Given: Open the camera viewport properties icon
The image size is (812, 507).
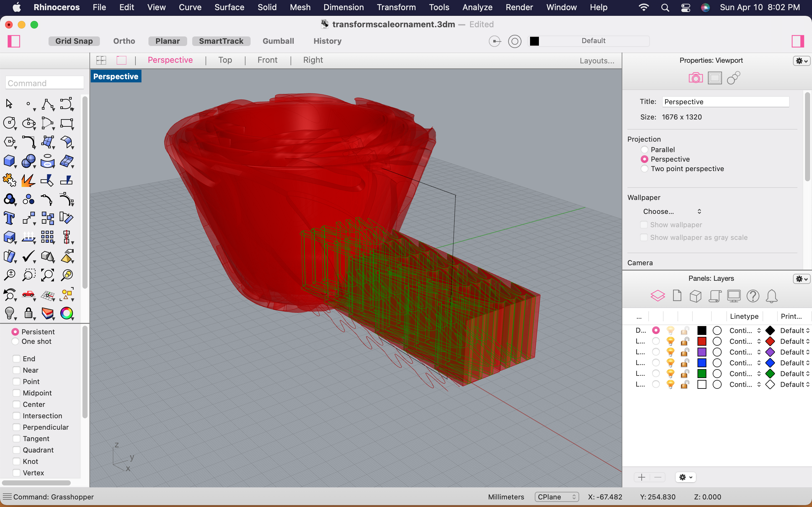Looking at the screenshot, I should click(x=695, y=78).
